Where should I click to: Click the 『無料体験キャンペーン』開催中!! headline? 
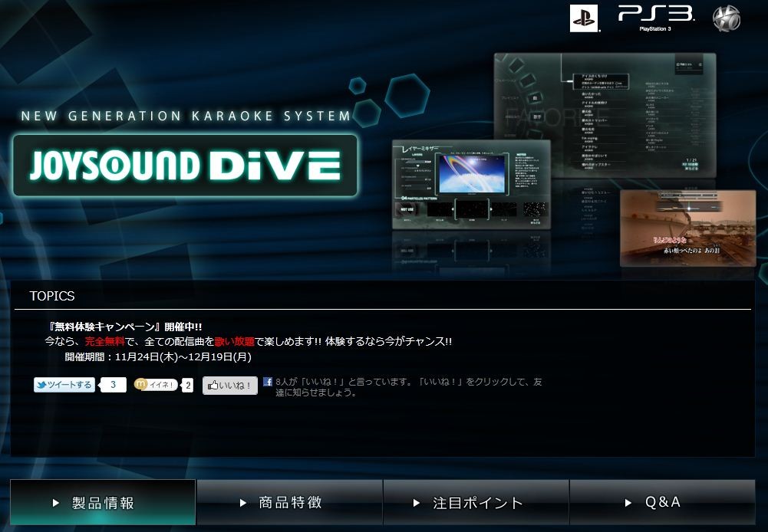tap(125, 327)
